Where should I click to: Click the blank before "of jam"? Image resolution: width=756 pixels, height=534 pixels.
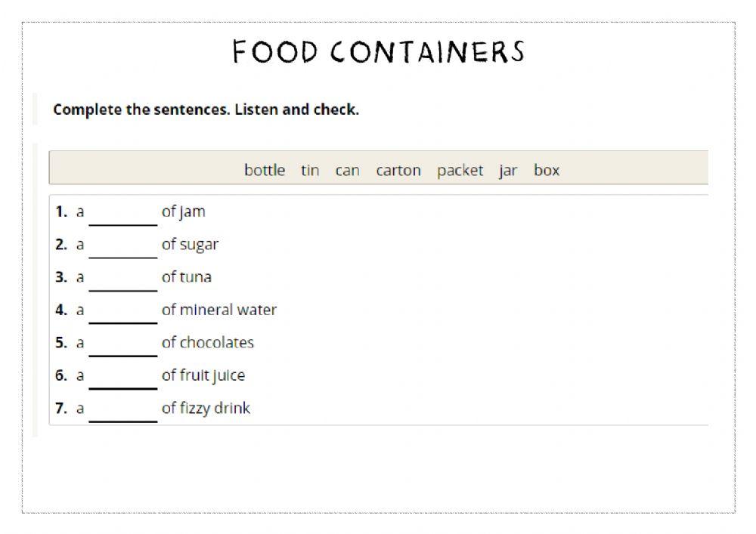pos(122,214)
